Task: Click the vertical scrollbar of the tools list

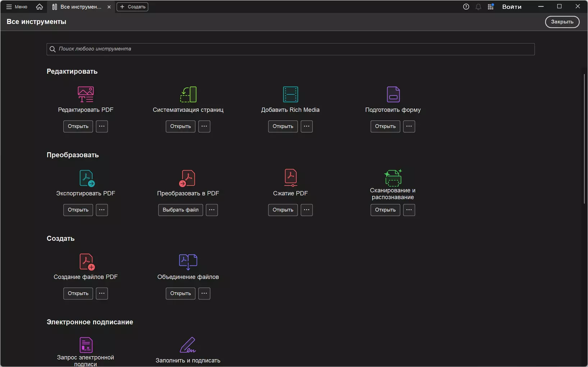Action: (x=584, y=139)
